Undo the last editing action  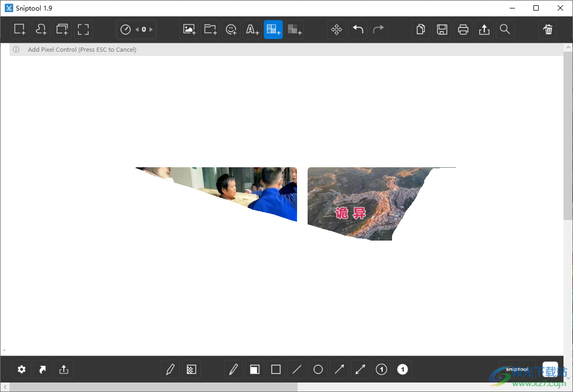pyautogui.click(x=357, y=29)
